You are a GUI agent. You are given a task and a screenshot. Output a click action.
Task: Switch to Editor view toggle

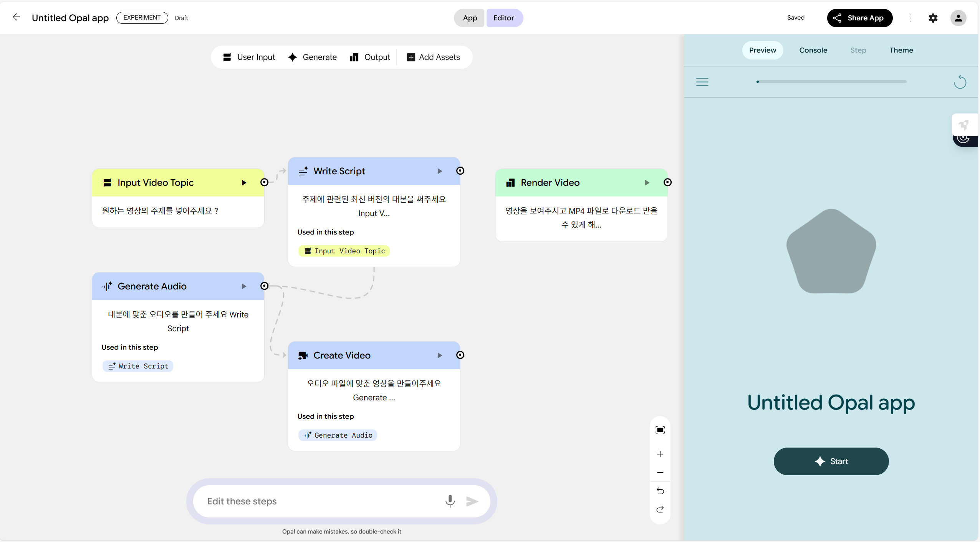point(503,18)
